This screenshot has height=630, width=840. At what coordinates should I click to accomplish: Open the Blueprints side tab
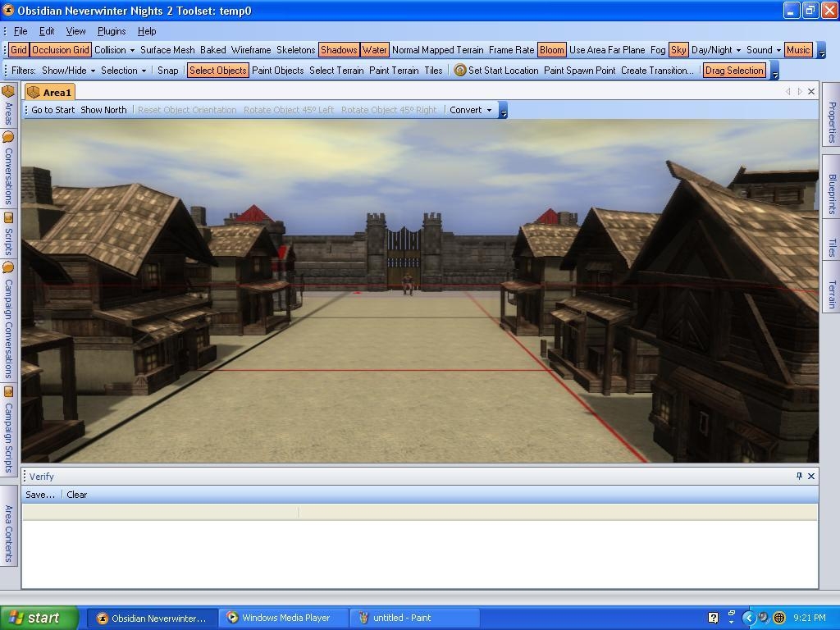coord(831,194)
